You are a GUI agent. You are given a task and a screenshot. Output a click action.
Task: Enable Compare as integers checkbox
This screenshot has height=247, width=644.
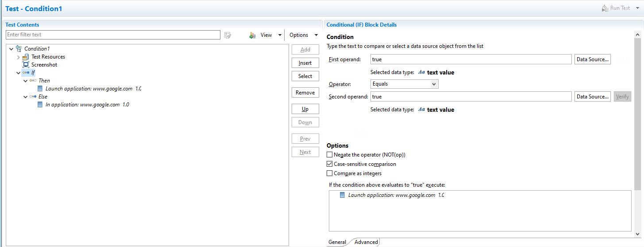coord(329,173)
